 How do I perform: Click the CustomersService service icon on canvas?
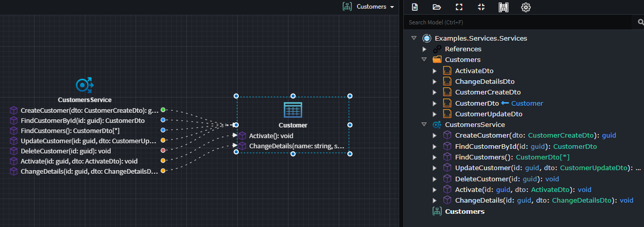point(84,85)
